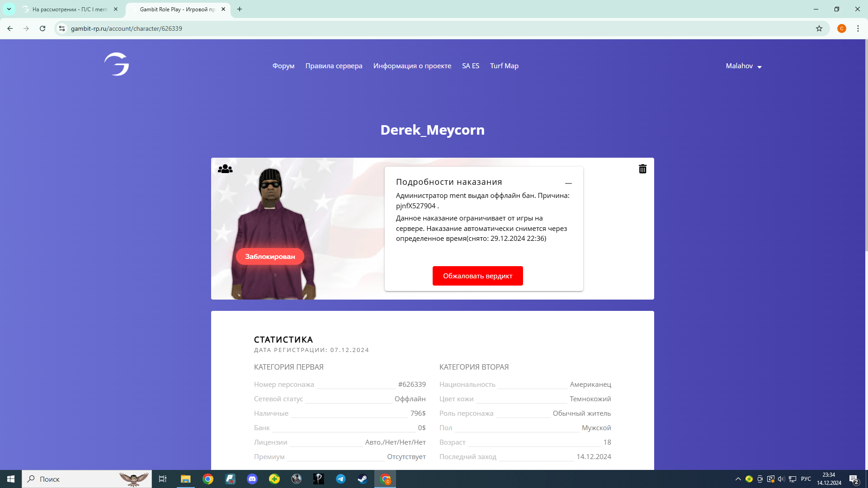This screenshot has width=868, height=488.
Task: Expand the Malahov account dropdown
Action: pyautogui.click(x=744, y=66)
